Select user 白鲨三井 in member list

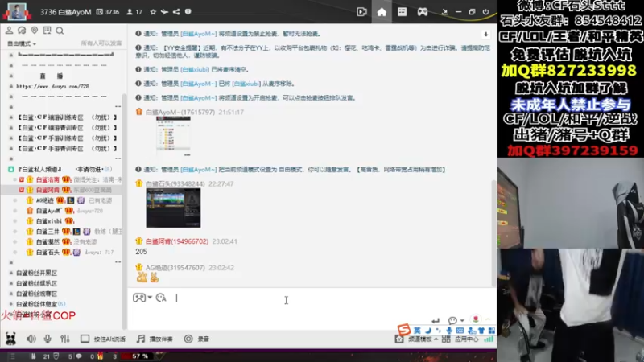pos(47,232)
